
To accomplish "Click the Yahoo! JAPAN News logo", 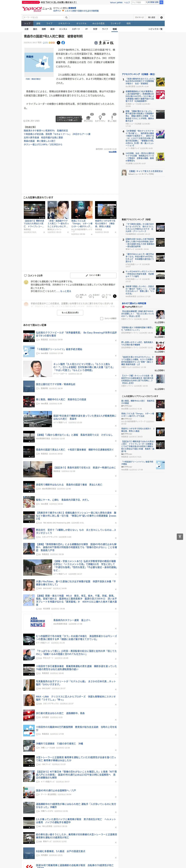I will (x=37, y=9).
